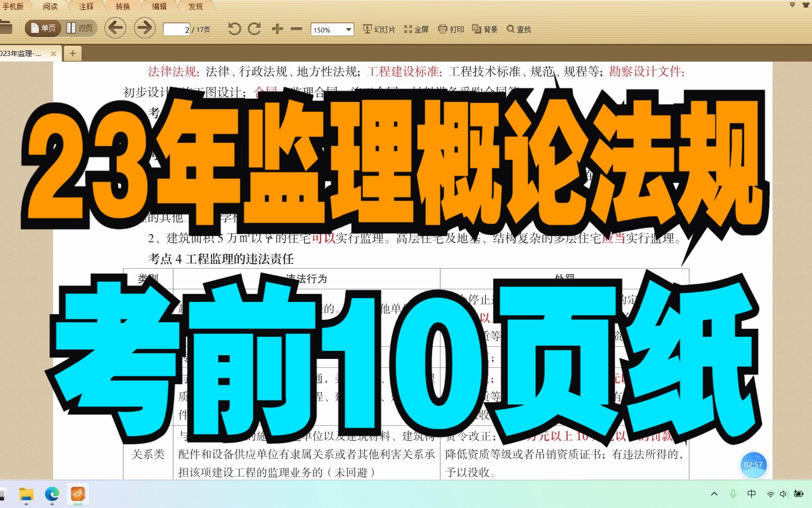Open the 手机版 menu tab
The height and width of the screenshot is (508, 812).
(x=13, y=6)
